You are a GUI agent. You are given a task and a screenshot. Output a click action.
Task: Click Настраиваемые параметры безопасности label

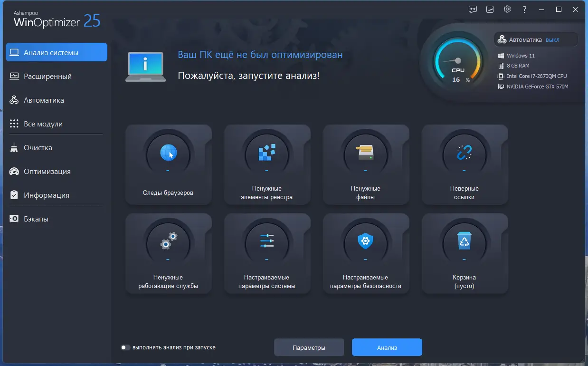pos(366,282)
